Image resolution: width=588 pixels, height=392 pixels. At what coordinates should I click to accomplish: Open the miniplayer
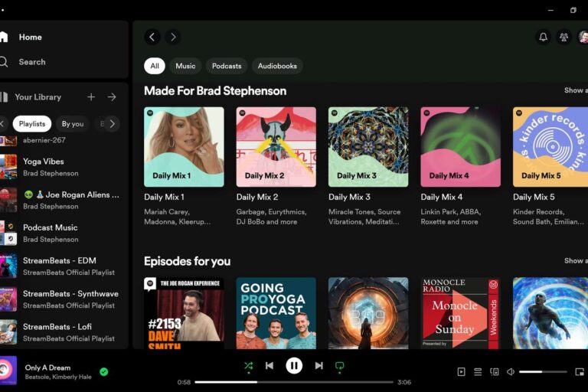click(x=580, y=372)
